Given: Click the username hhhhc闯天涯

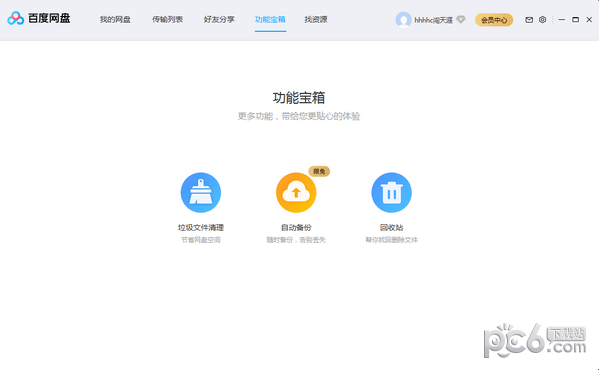Looking at the screenshot, I should click(434, 20).
